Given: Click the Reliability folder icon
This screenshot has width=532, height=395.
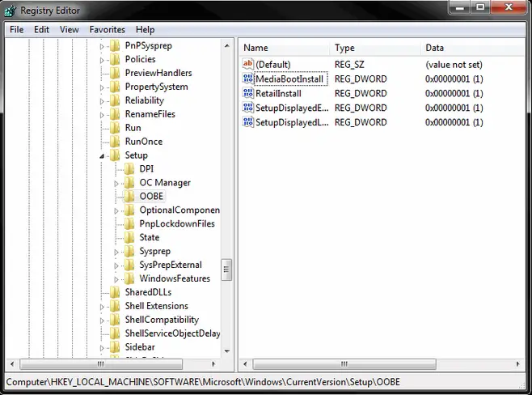Looking at the screenshot, I should [116, 100].
